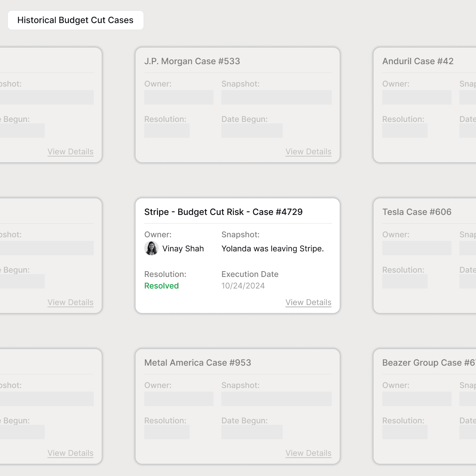The height and width of the screenshot is (476, 476).
Task: Select the Tesla Case #606 title
Action: (417, 212)
